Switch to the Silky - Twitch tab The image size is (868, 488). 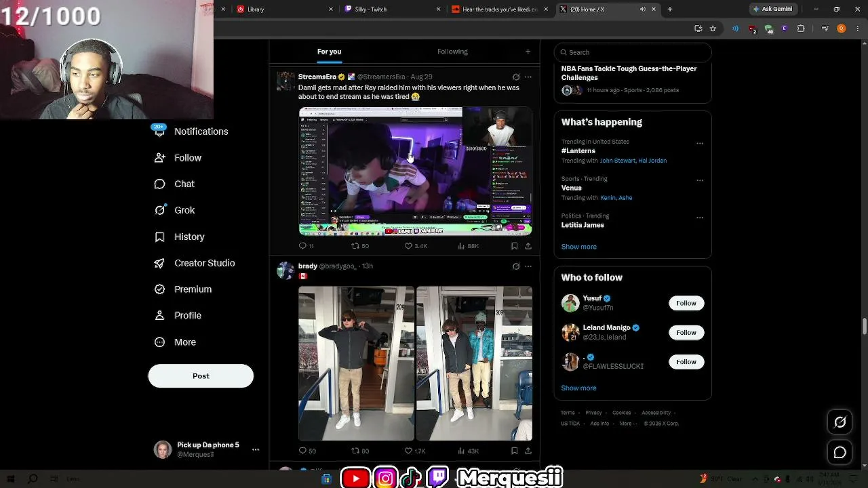coord(391,9)
